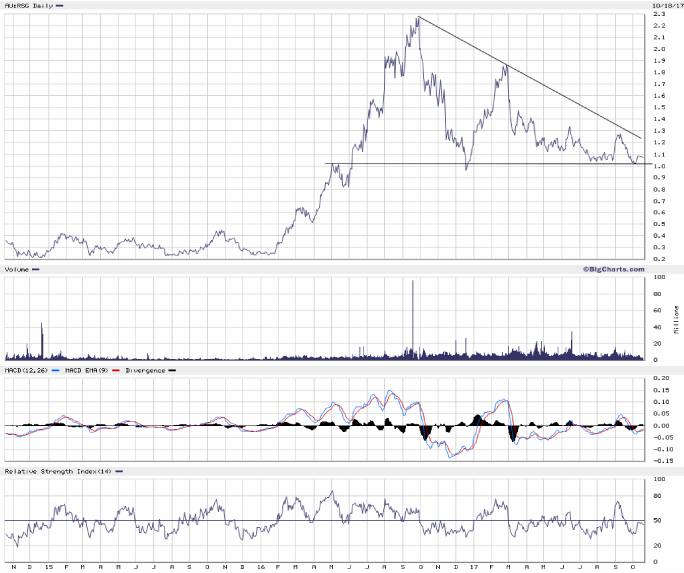Click the red MACD EMA legend swatch
Viewport: 684px width, 573px height.
[116, 370]
